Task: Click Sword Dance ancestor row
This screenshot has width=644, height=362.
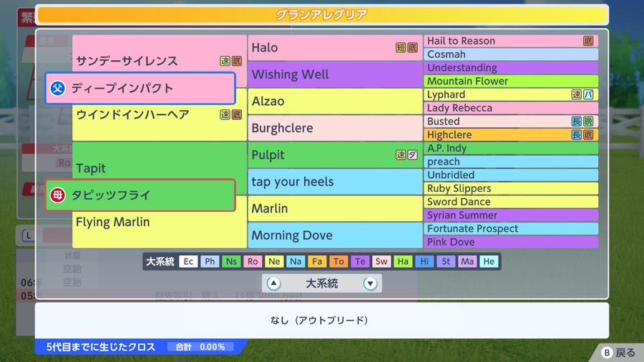Action: [511, 202]
